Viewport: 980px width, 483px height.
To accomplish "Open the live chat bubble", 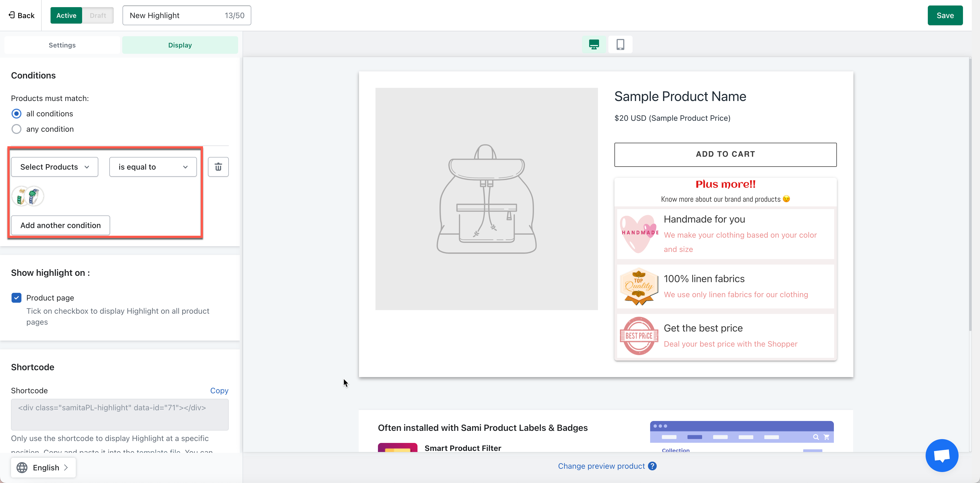I will pyautogui.click(x=942, y=455).
